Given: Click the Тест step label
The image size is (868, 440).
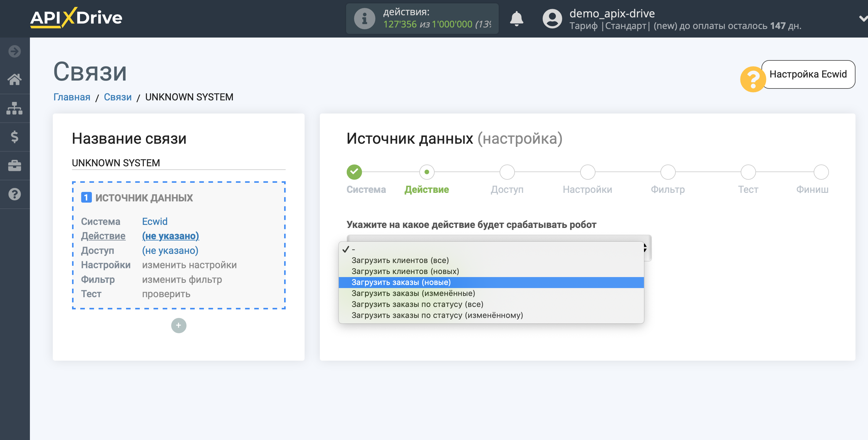Looking at the screenshot, I should (748, 189).
